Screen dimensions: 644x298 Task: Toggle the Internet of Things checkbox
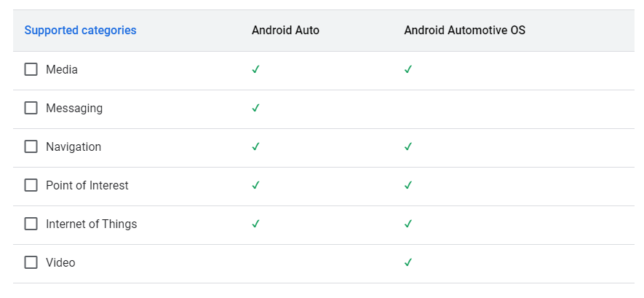click(31, 224)
